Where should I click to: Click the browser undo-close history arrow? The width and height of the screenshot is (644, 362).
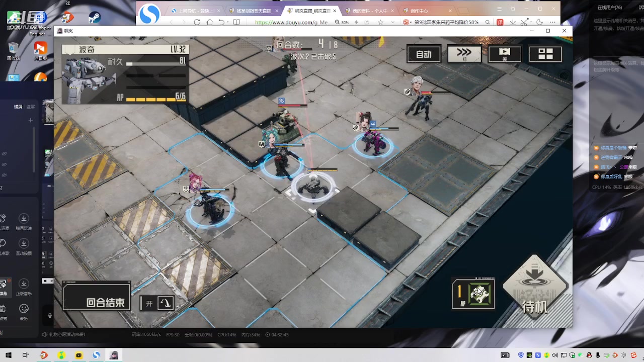click(221, 22)
